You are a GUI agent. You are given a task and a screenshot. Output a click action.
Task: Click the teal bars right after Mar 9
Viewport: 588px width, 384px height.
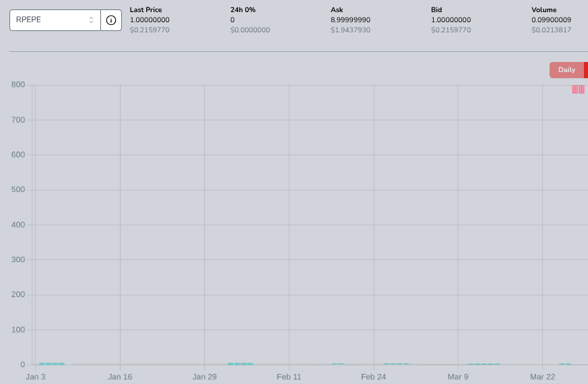[x=484, y=364]
